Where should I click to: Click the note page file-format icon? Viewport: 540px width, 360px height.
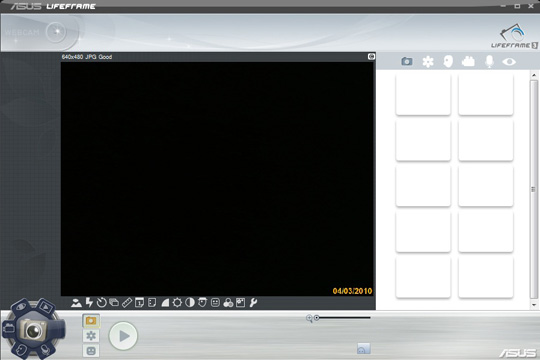pos(152,302)
